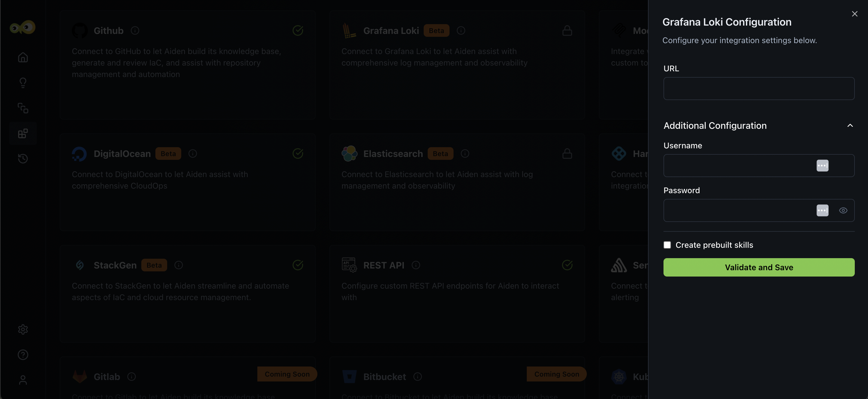This screenshot has height=399, width=868.
Task: Open the lightbulb insights sidebar icon
Action: pyautogui.click(x=23, y=83)
